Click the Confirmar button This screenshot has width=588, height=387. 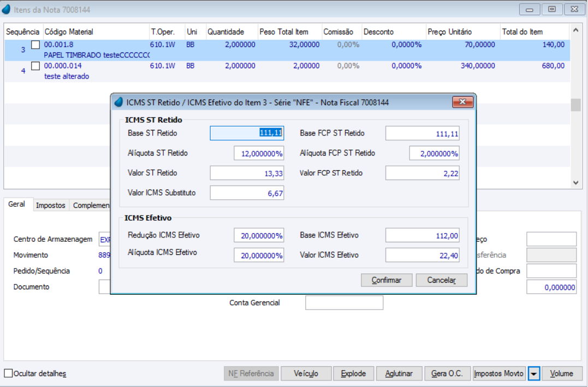pyautogui.click(x=387, y=280)
